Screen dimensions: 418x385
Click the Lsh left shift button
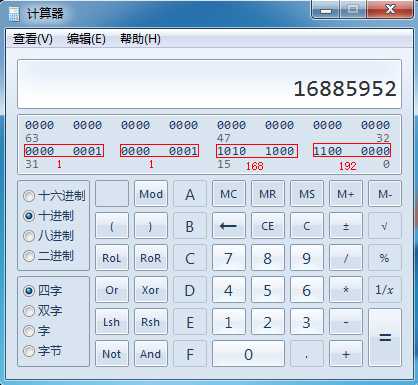[x=112, y=322]
